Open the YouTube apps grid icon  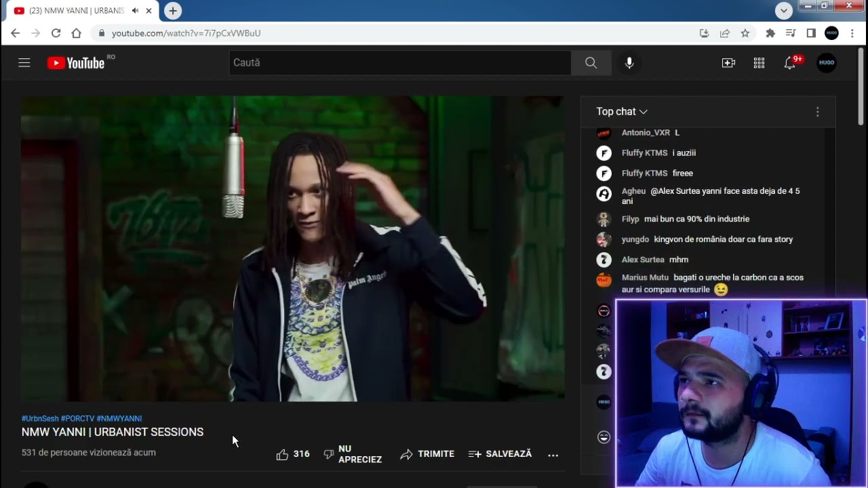tap(759, 63)
